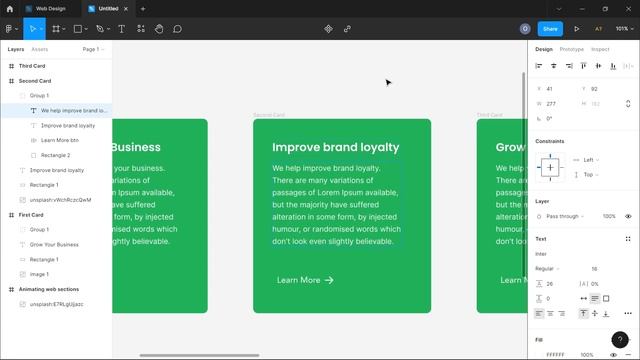
Task: Click the Present play icon
Action: 576,29
